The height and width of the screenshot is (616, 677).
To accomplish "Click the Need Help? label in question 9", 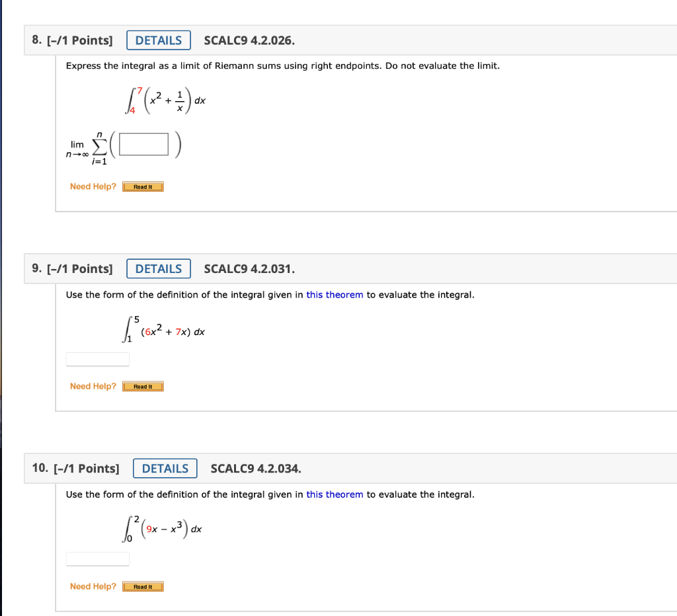I will coord(93,386).
